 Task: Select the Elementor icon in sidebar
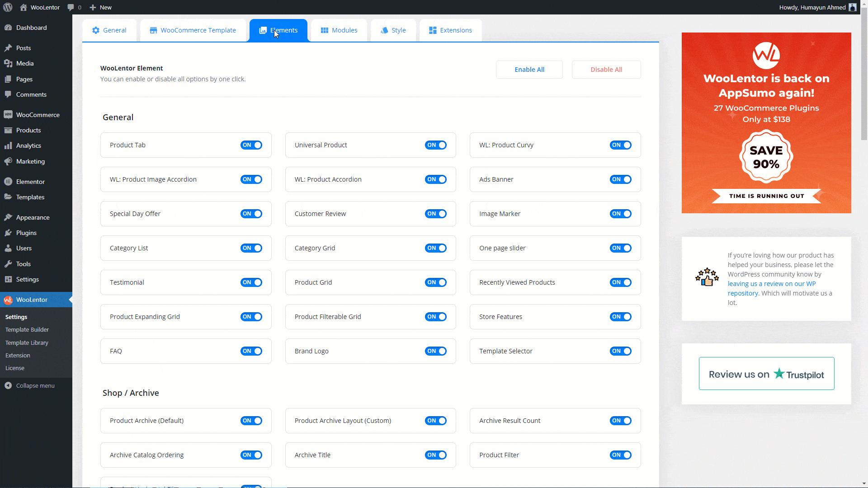pos(9,181)
